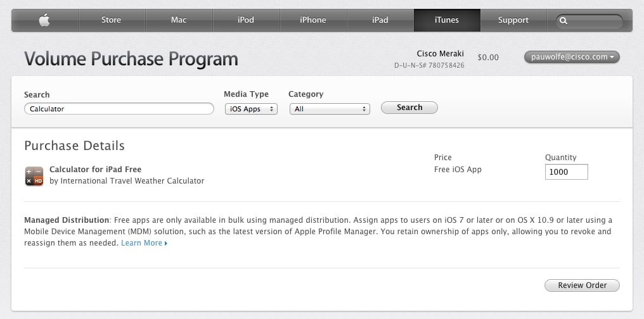
Task: Select the iTunes tab
Action: [x=447, y=20]
